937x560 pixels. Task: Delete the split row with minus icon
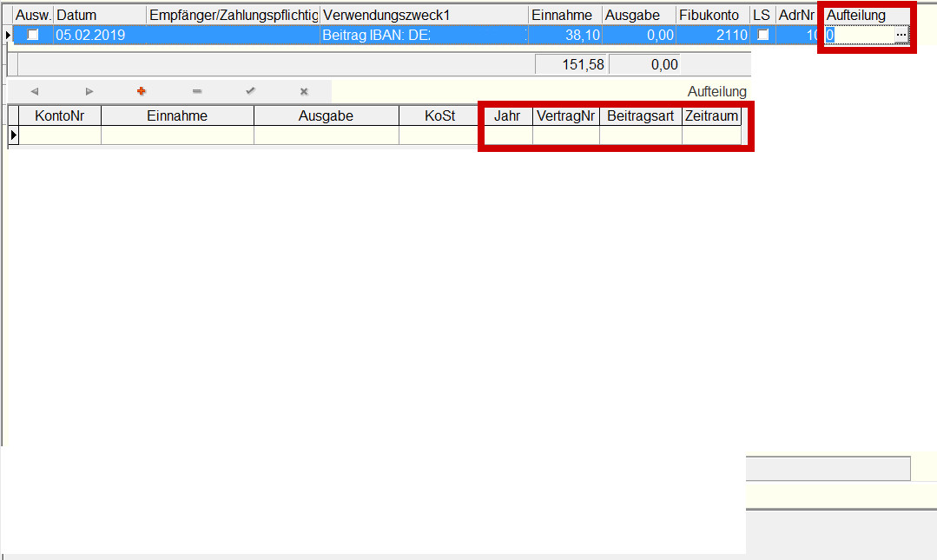(x=196, y=91)
